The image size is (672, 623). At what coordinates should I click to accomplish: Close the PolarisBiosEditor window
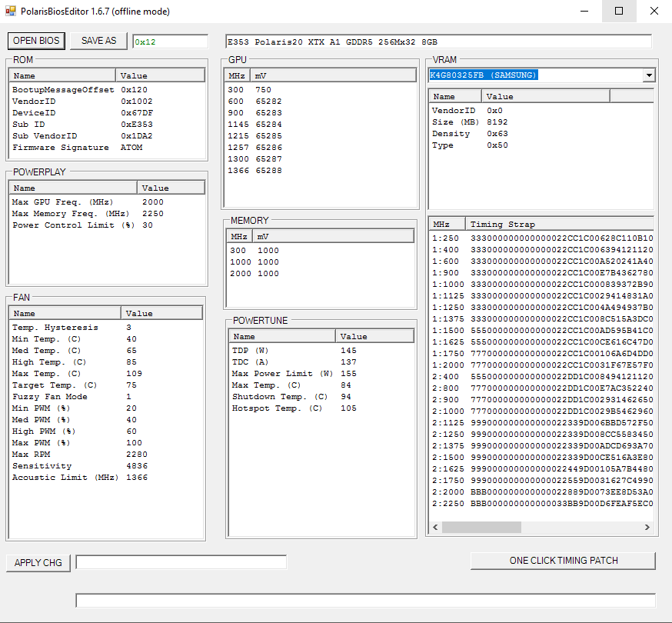pos(654,11)
